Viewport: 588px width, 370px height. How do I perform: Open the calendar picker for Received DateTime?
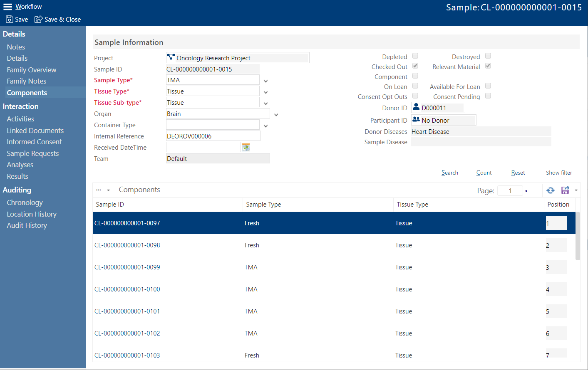point(246,147)
